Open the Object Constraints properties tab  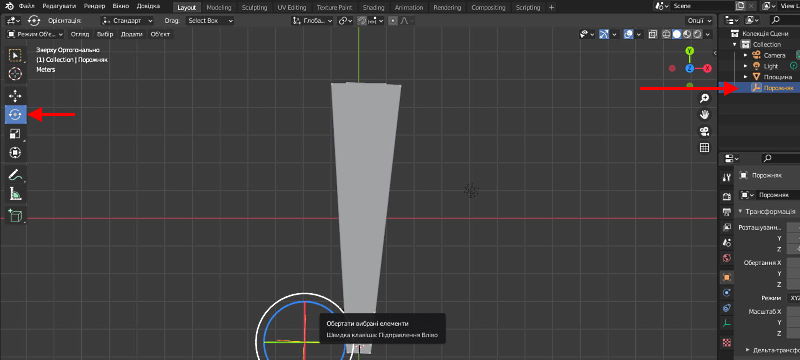click(x=727, y=308)
